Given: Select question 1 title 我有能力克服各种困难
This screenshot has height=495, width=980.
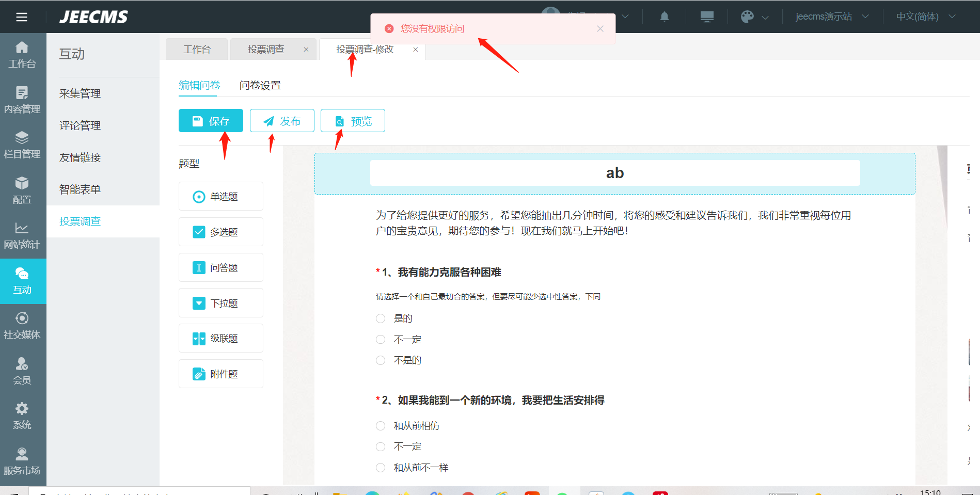Looking at the screenshot, I should tap(449, 272).
